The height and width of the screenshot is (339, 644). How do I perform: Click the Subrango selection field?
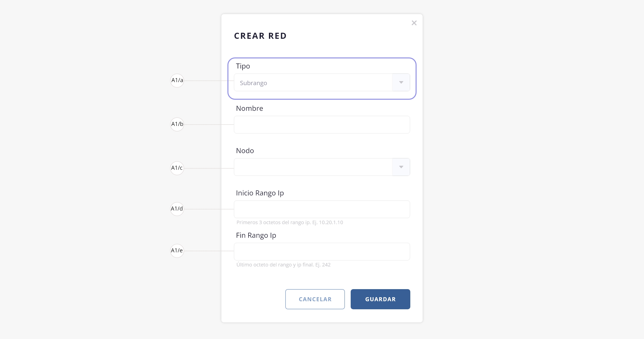(313, 83)
